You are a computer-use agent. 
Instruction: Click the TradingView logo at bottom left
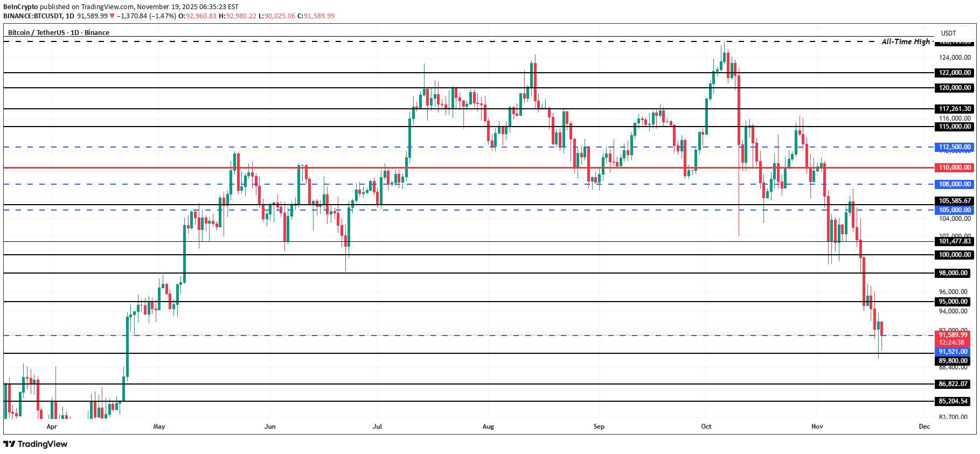36,444
